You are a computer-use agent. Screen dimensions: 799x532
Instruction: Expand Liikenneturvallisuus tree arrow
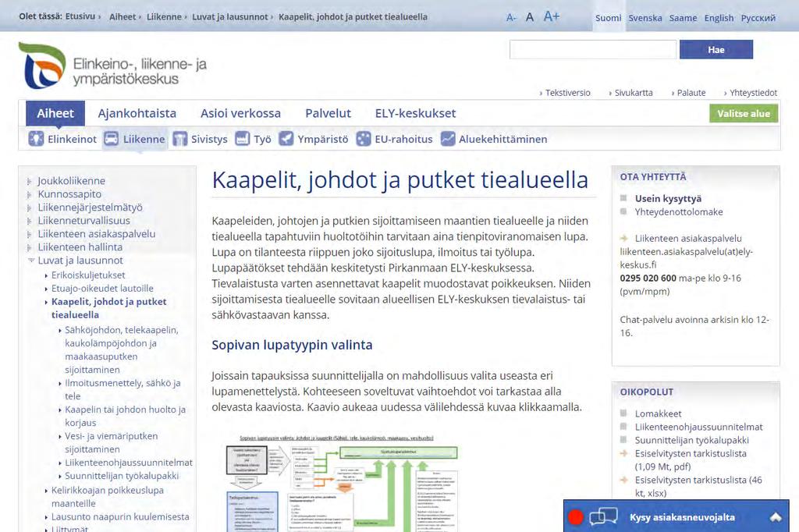(x=29, y=221)
